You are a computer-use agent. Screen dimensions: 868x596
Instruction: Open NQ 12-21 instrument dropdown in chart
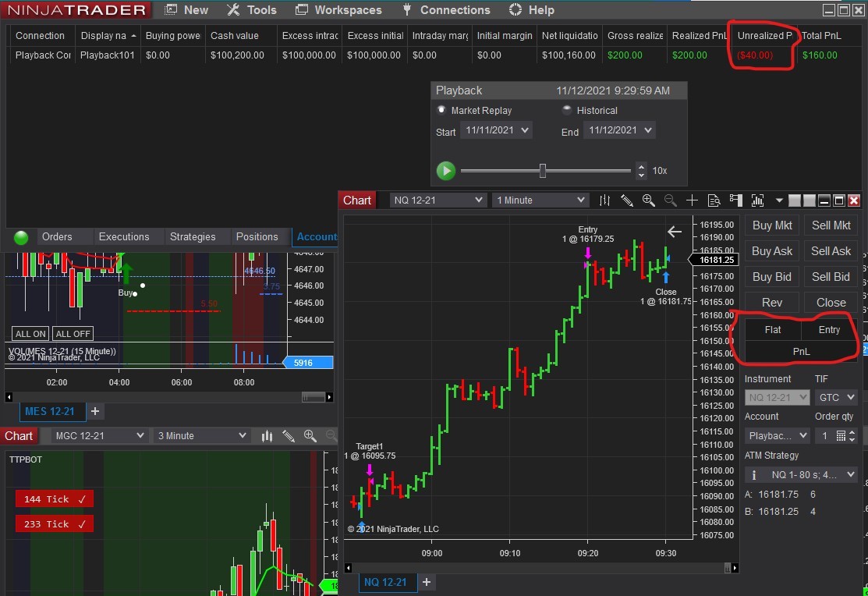[x=438, y=200]
